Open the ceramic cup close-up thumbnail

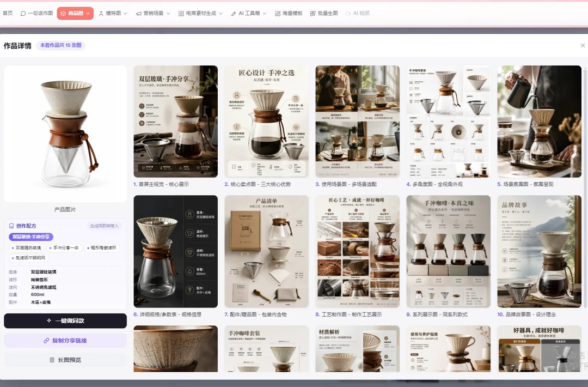click(175, 349)
